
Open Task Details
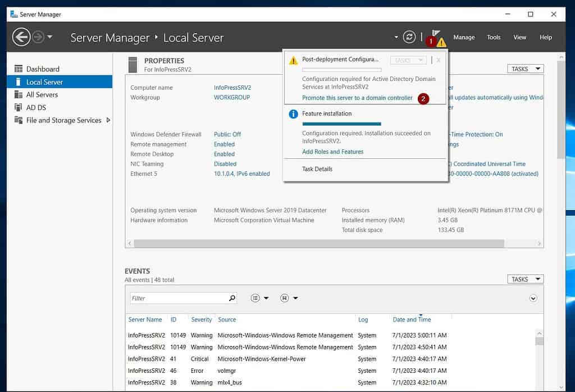pyautogui.click(x=317, y=169)
